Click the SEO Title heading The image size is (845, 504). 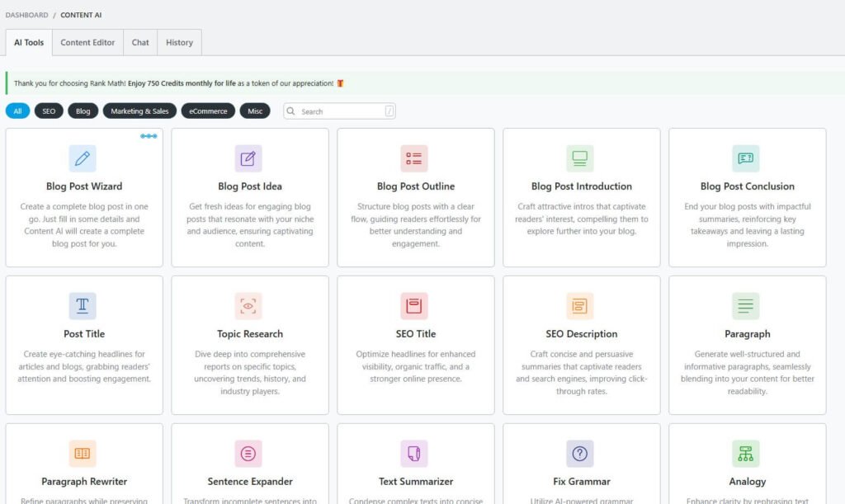[416, 334]
